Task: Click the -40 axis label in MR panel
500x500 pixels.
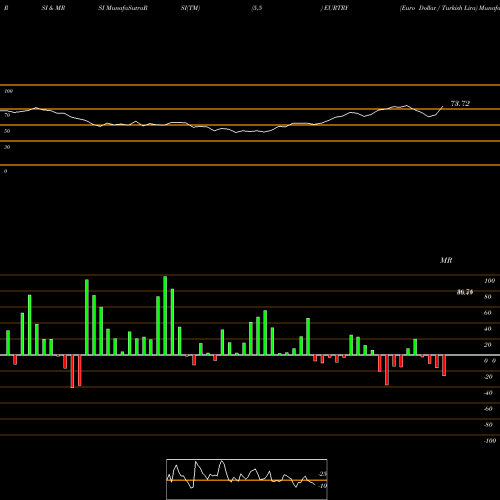Action: (x=488, y=393)
